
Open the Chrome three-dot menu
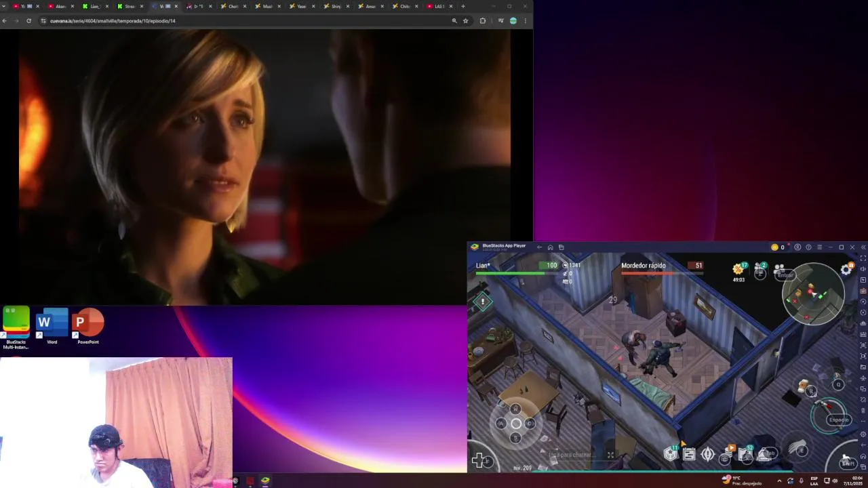pyautogui.click(x=525, y=21)
